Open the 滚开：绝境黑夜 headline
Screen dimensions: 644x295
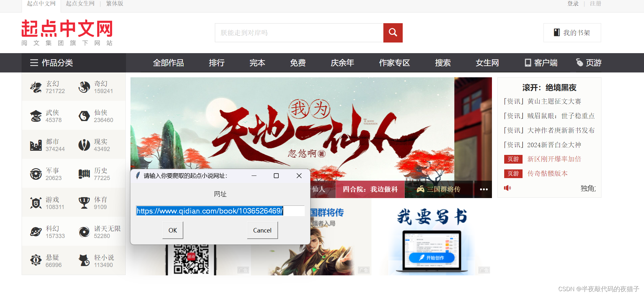pyautogui.click(x=549, y=88)
